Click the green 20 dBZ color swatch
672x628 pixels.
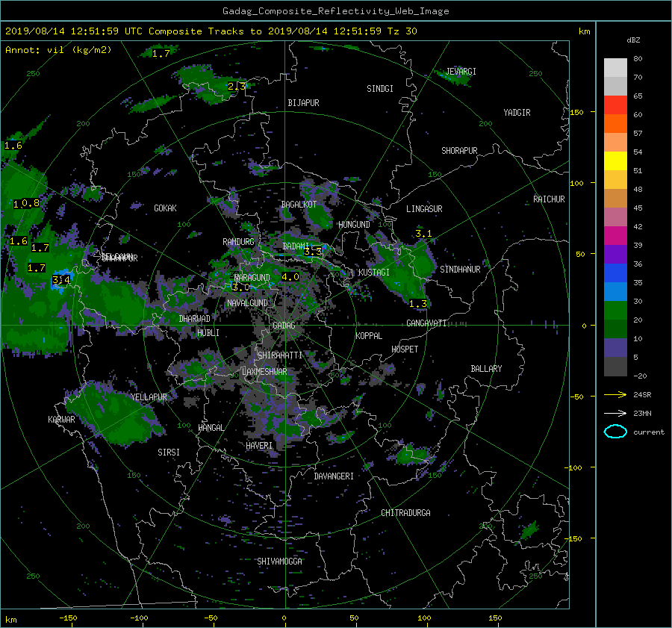(x=615, y=311)
